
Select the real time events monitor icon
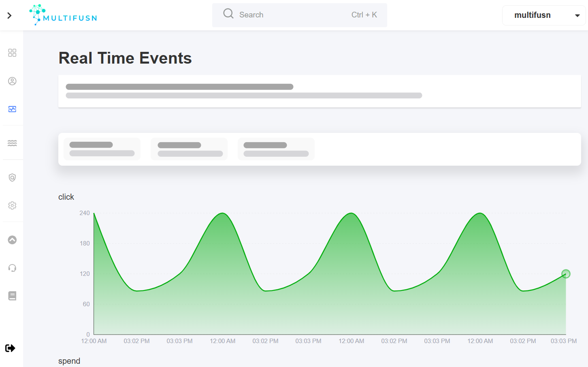(x=12, y=109)
